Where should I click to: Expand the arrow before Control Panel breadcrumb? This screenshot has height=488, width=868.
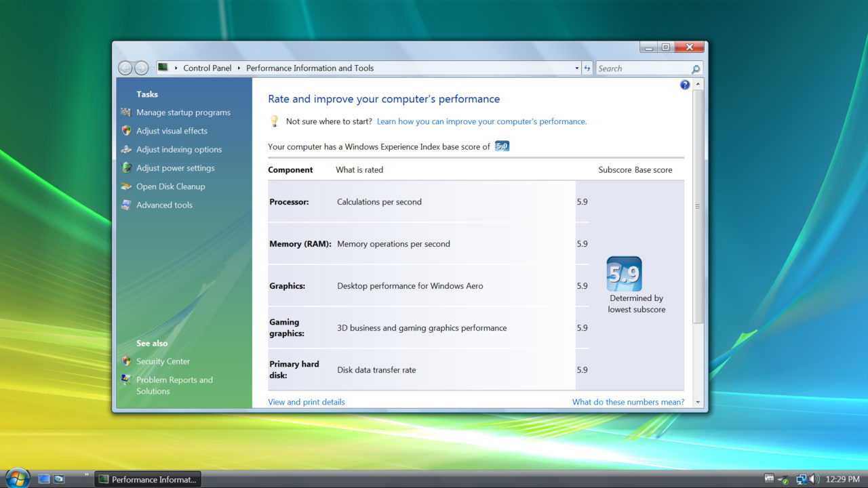(176, 68)
